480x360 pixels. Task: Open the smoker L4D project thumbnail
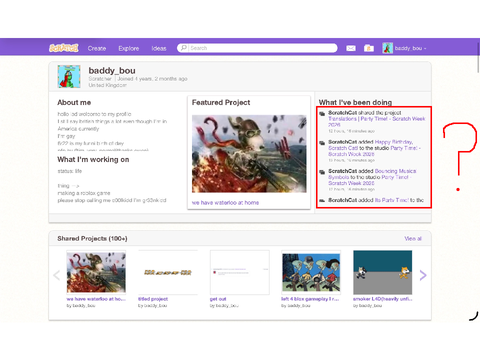point(383,272)
